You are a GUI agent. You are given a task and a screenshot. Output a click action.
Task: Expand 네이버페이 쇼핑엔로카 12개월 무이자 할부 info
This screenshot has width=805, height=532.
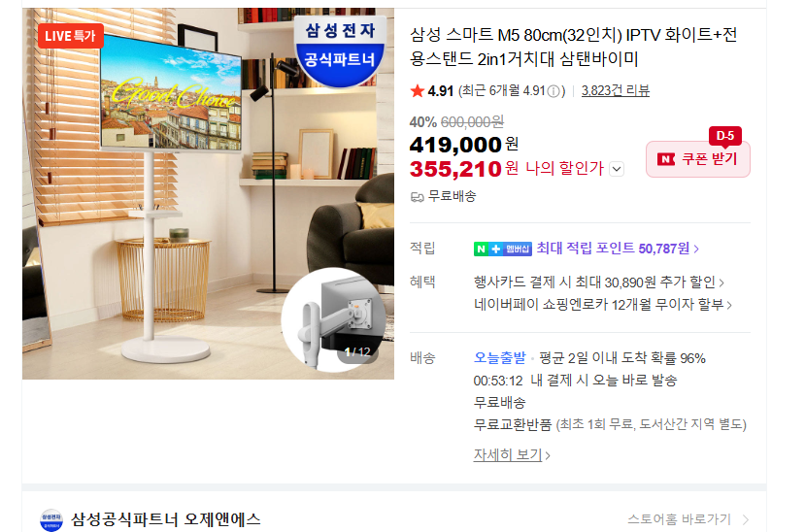pyautogui.click(x=603, y=305)
